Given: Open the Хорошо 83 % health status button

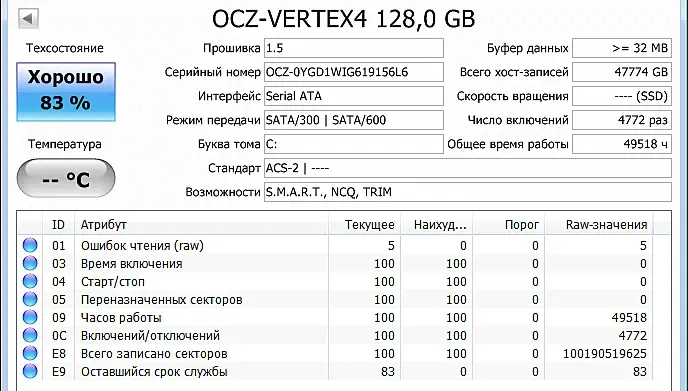Looking at the screenshot, I should 66,92.
